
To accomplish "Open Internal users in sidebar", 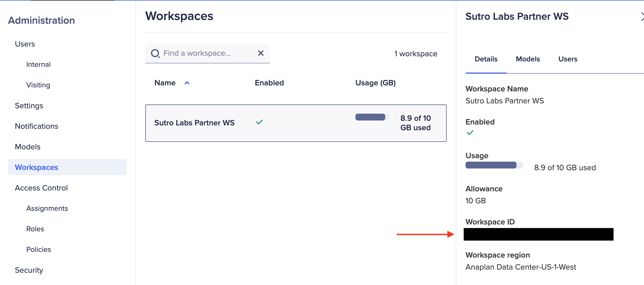I will tap(38, 65).
